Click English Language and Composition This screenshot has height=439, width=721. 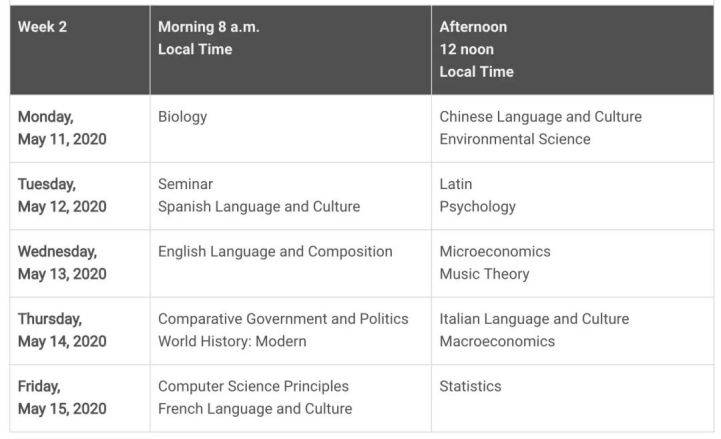tap(275, 251)
